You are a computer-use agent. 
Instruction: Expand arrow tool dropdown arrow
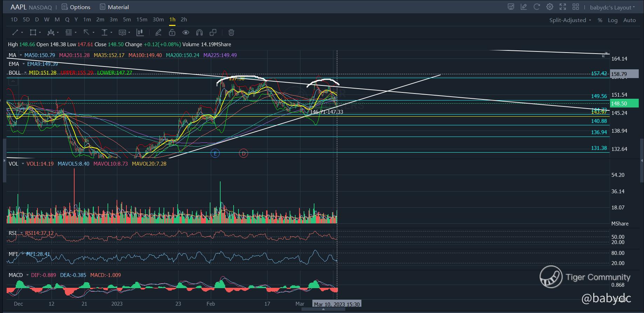pos(94,33)
